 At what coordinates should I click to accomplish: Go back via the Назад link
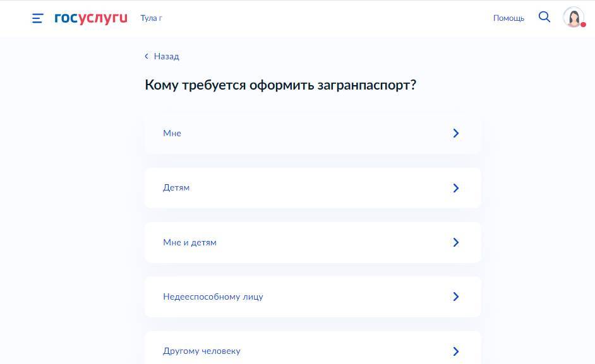point(166,56)
